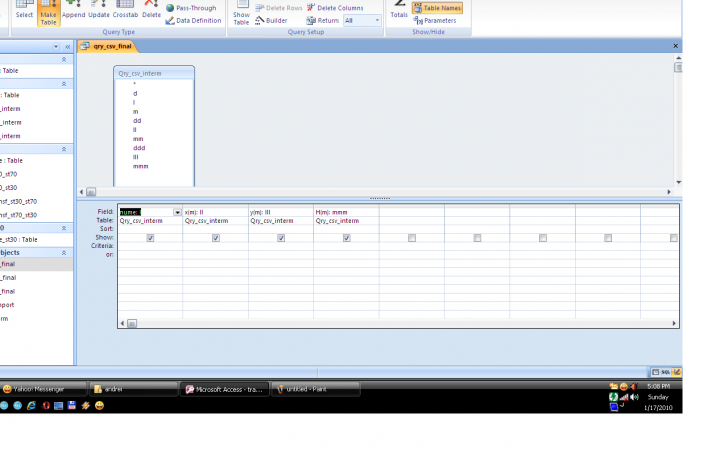728x455 pixels.
Task: Select the asterisk field in Qry_csv_interm
Action: pyautogui.click(x=135, y=84)
